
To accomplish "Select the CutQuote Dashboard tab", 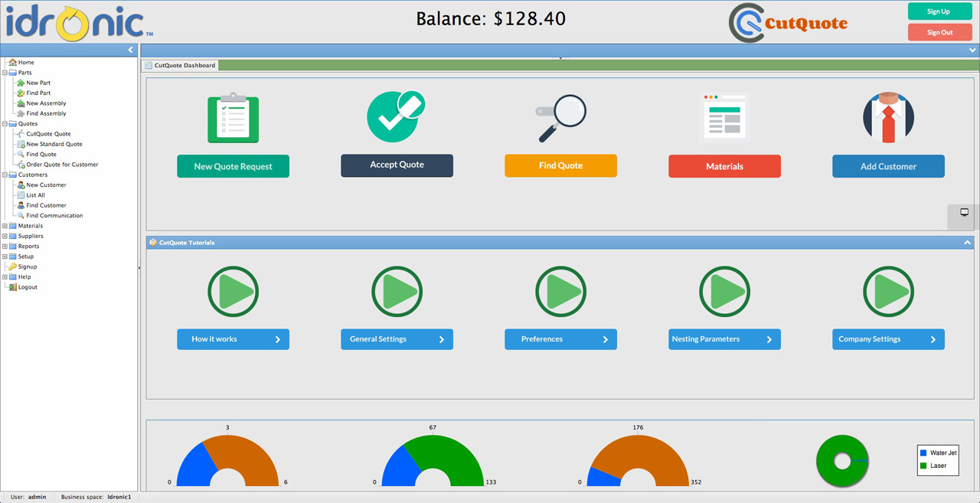I will tap(181, 65).
